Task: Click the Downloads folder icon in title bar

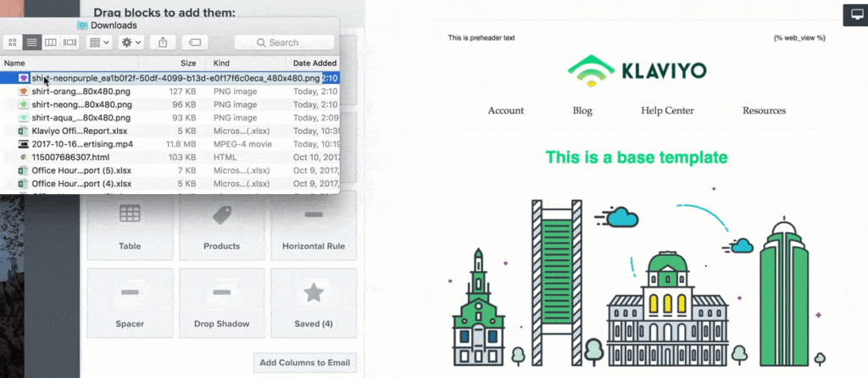Action: (x=82, y=25)
